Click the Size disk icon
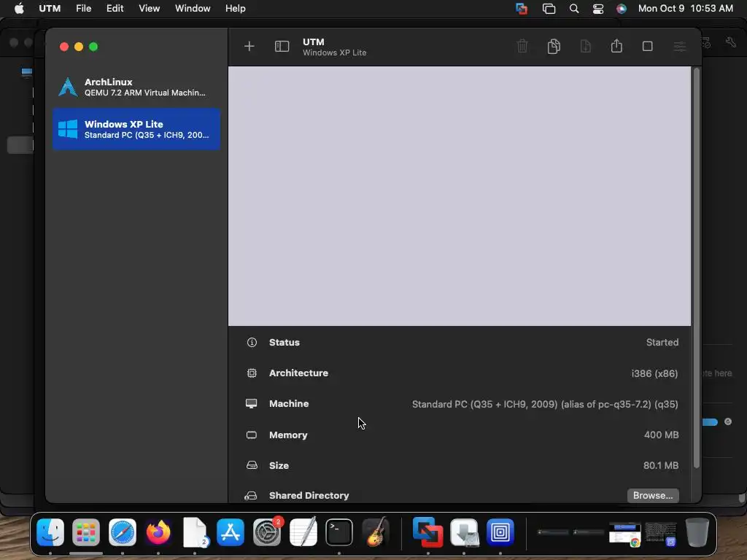747x560 pixels. [x=252, y=465]
